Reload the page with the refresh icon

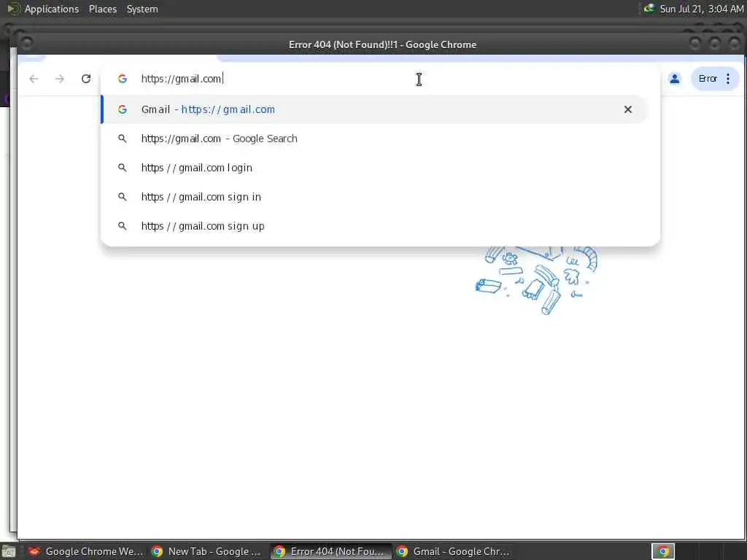click(86, 79)
